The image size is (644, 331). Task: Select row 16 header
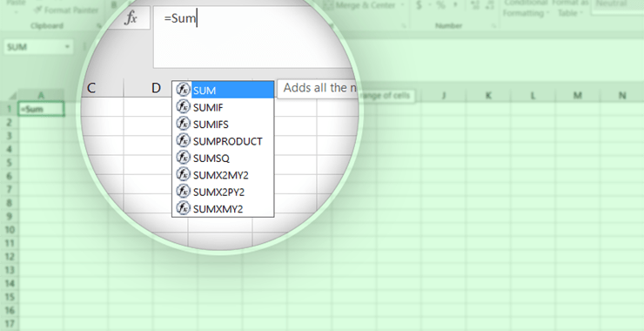click(9, 309)
